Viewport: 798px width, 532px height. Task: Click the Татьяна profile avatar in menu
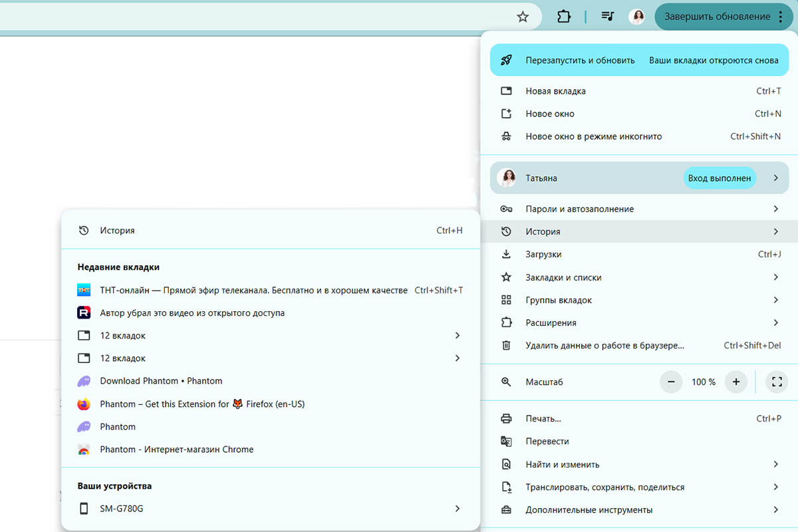tap(507, 178)
